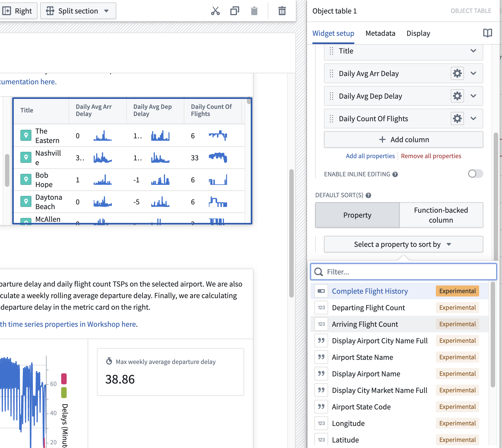Click drag handle of Title column

(331, 51)
